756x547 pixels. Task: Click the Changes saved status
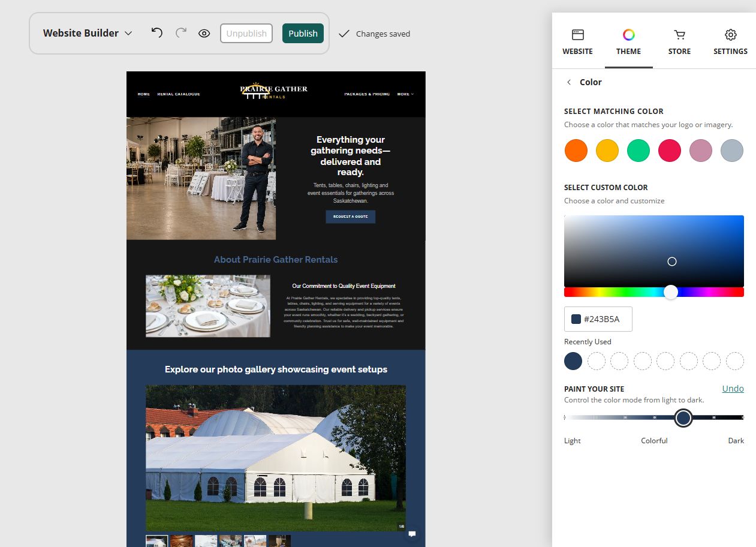tap(375, 34)
